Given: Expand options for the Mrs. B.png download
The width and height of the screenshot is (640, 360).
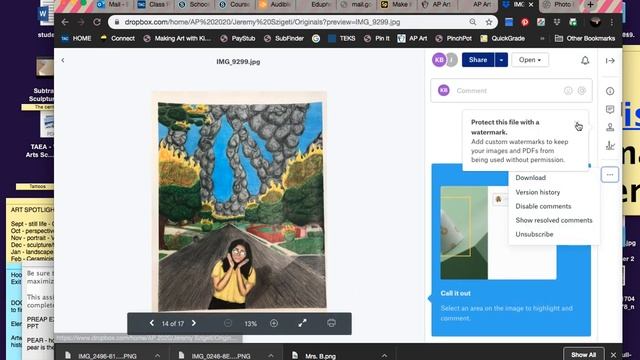Looking at the screenshot, I should pyautogui.click(x=384, y=356).
